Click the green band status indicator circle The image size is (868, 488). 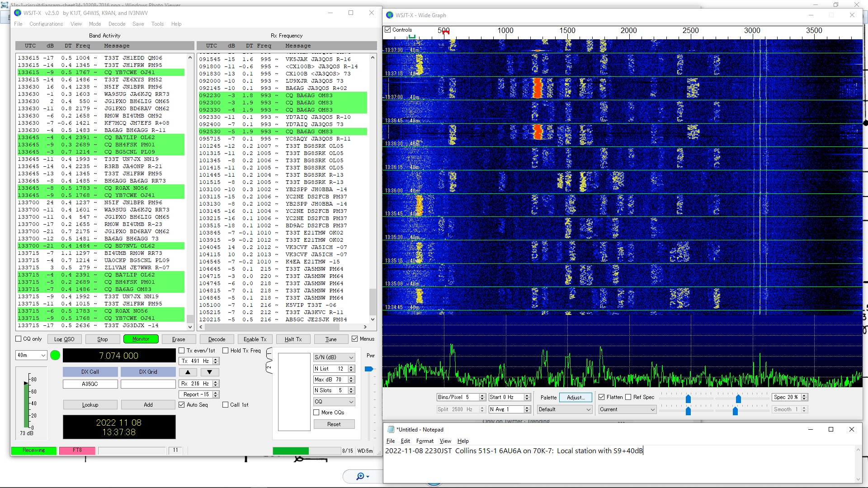click(x=55, y=355)
